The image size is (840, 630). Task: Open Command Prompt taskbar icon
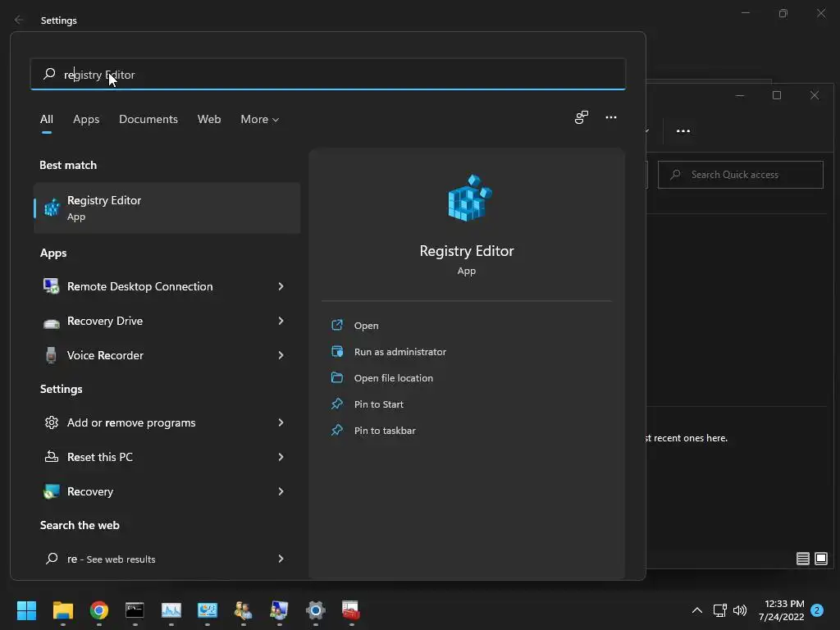[135, 610]
